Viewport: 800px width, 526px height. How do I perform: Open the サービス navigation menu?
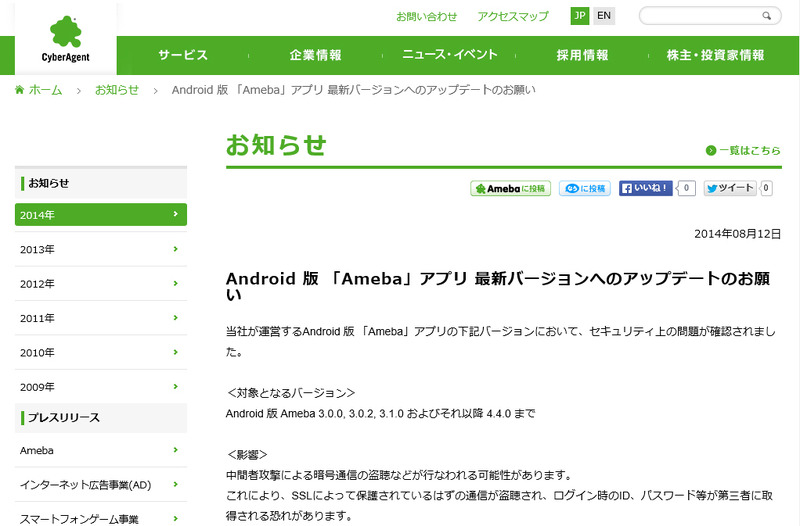tap(183, 55)
